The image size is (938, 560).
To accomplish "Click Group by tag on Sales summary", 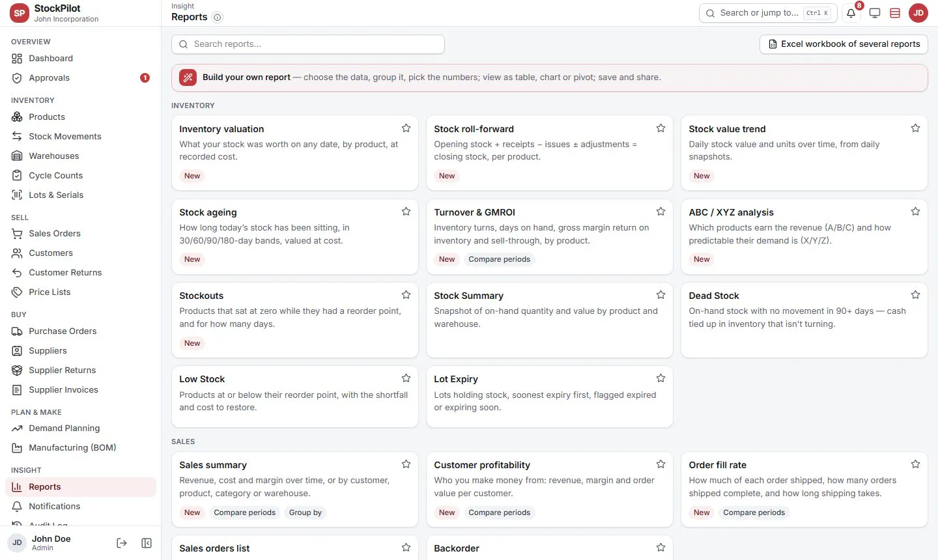I will [306, 513].
